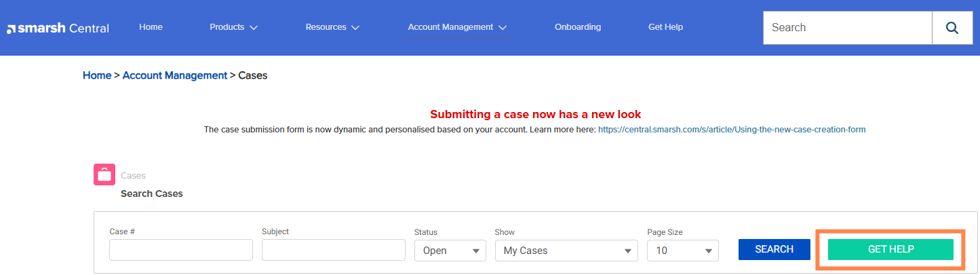980x275 pixels.
Task: Click the Account Management breadcrumb link
Action: click(x=174, y=75)
